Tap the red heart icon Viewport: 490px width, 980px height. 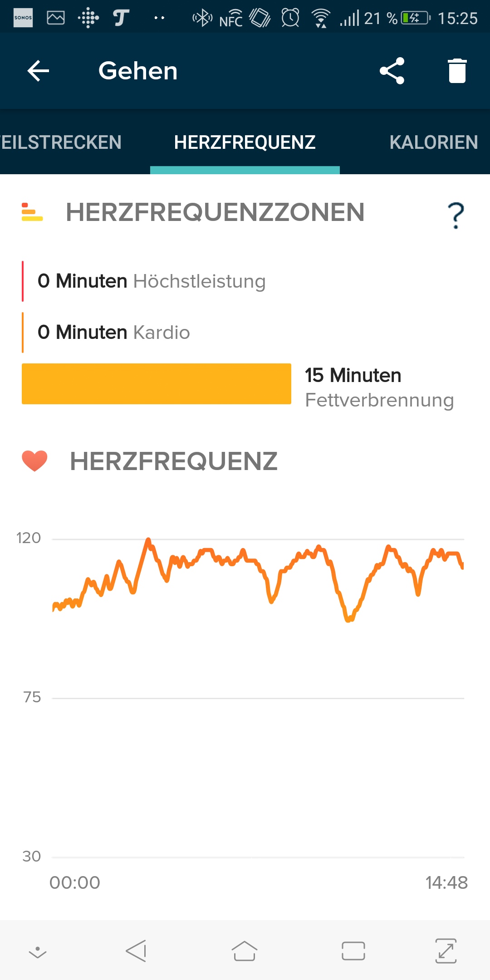point(34,461)
